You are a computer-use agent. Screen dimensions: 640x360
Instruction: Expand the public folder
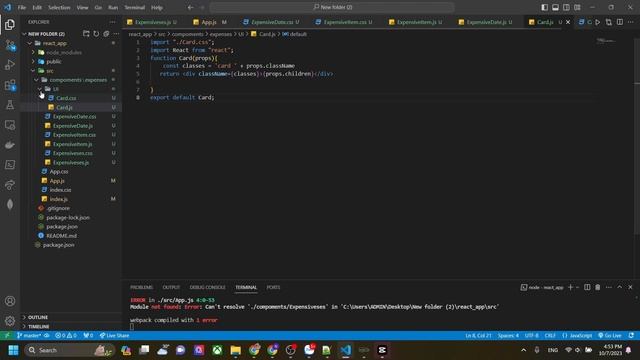[x=33, y=62]
